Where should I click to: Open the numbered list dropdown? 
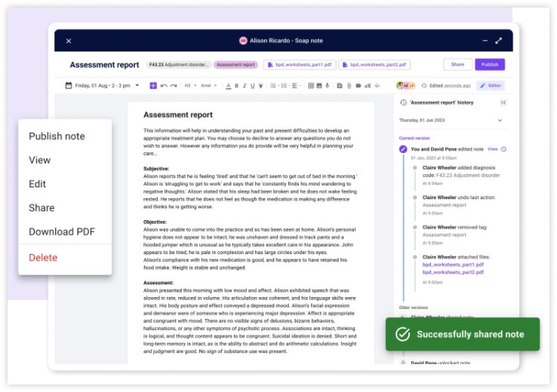pos(285,85)
